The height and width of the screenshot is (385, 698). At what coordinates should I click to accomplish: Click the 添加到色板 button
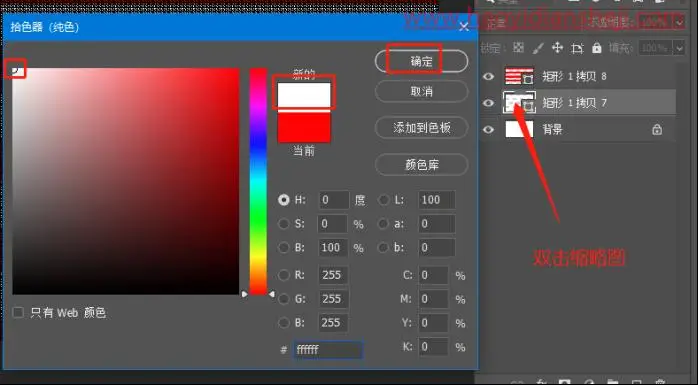click(422, 128)
